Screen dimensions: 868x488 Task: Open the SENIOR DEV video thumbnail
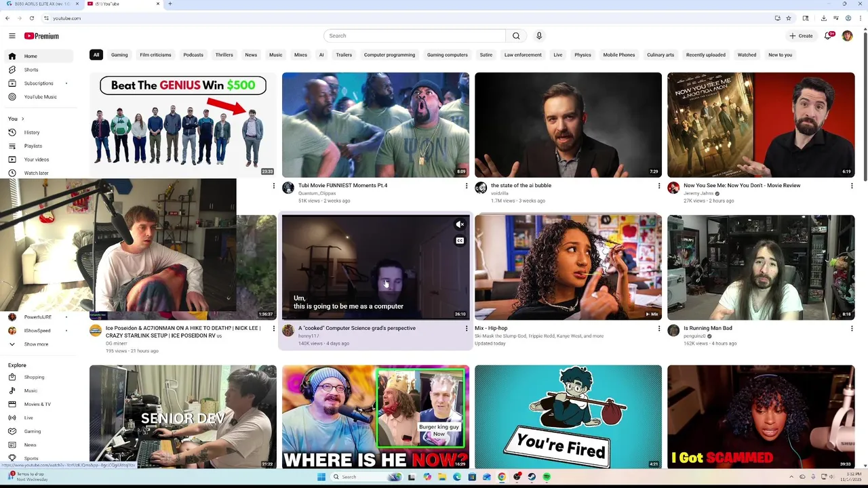[183, 417]
